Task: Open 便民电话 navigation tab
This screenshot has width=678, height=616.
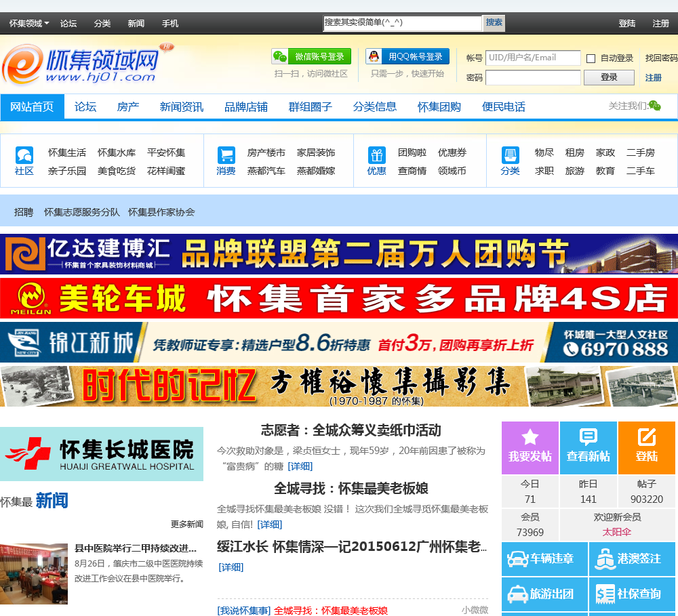Action: [x=504, y=106]
